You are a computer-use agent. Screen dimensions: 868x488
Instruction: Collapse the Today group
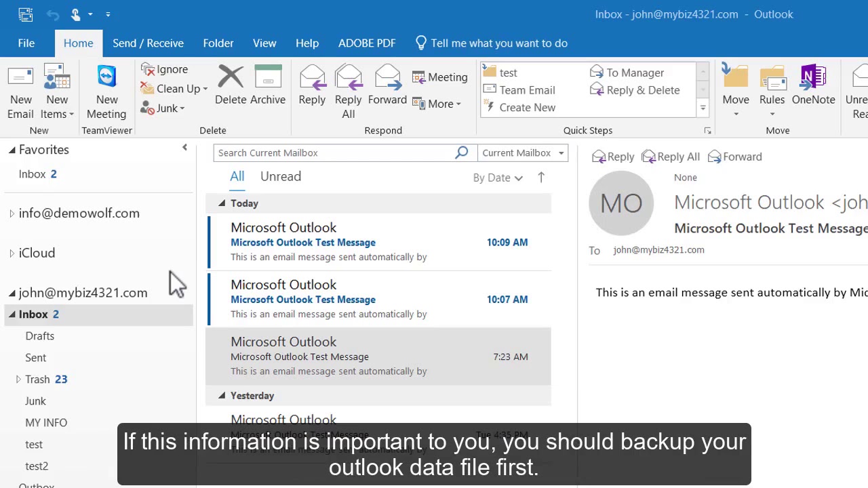coord(222,203)
